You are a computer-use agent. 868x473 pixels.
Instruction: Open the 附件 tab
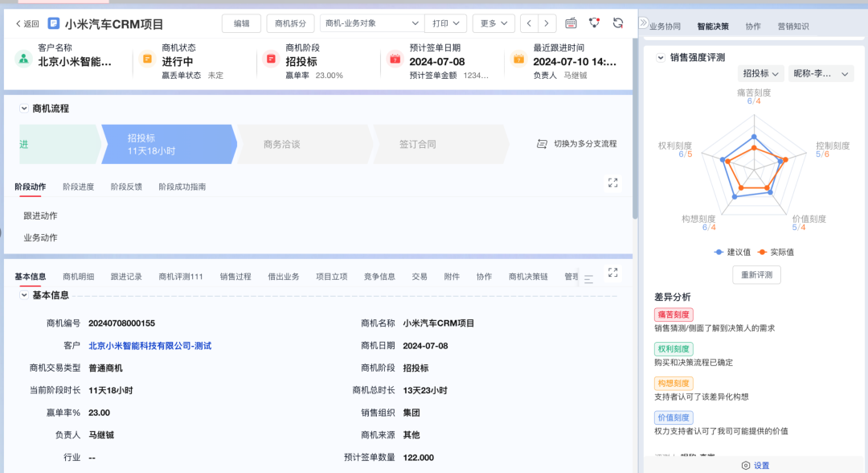point(452,277)
